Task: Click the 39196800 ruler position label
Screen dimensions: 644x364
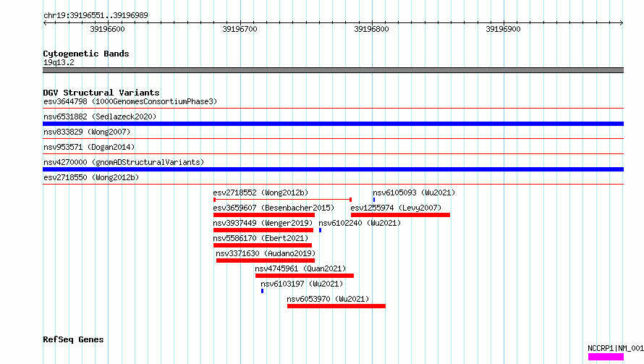Action: [x=371, y=29]
